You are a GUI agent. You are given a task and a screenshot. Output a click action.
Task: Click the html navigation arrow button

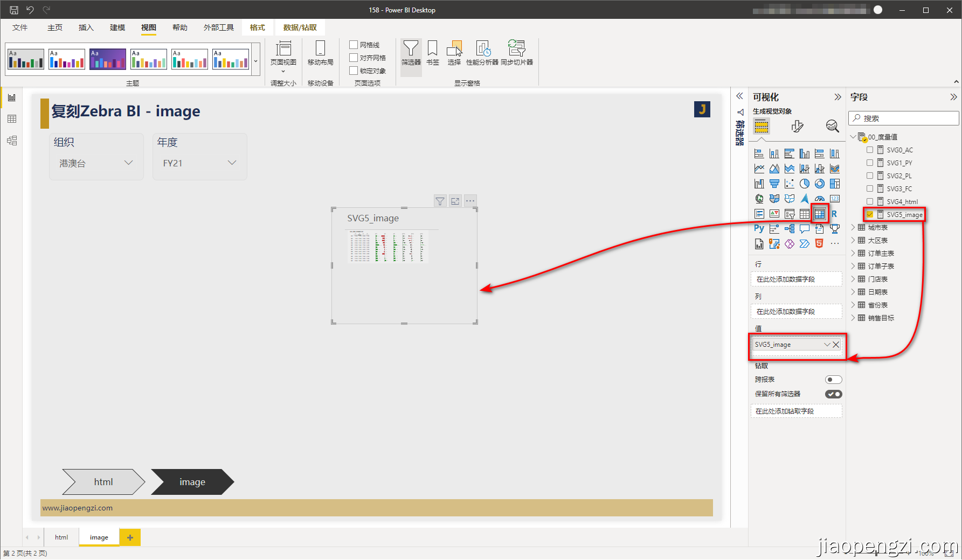click(103, 482)
